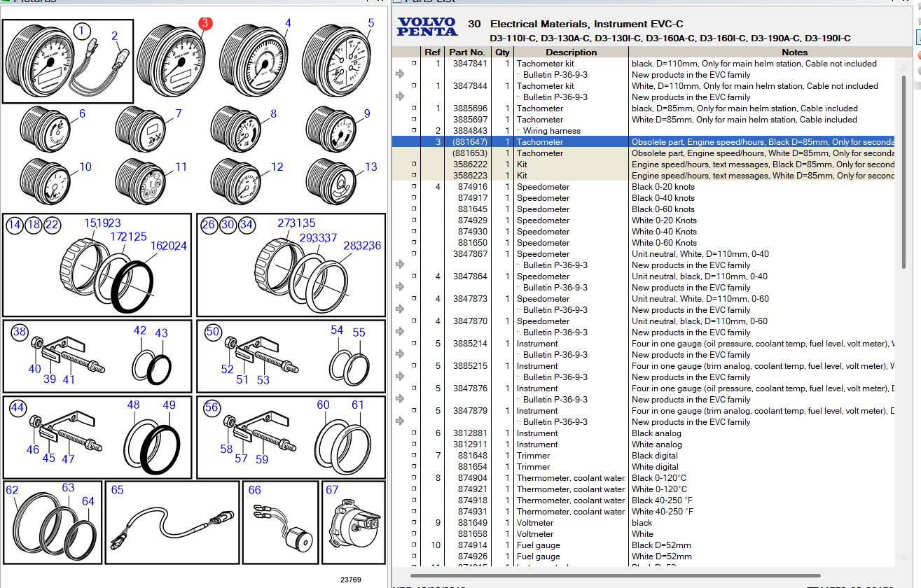This screenshot has height=588, width=921.
Task: Click the Description column header
Action: tap(572, 52)
